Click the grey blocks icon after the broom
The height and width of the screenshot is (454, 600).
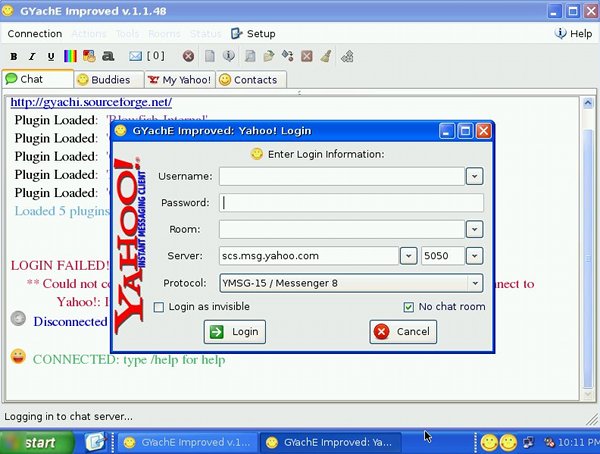(x=347, y=57)
